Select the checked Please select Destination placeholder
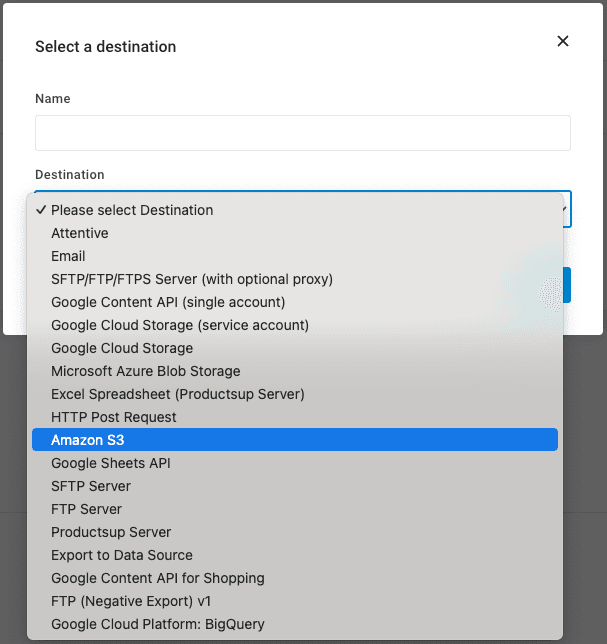The width and height of the screenshot is (607, 644). click(x=132, y=210)
